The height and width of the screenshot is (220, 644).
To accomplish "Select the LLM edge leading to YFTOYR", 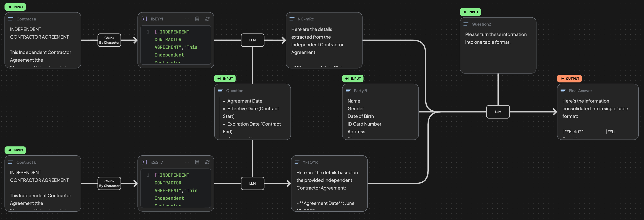I will [x=252, y=183].
